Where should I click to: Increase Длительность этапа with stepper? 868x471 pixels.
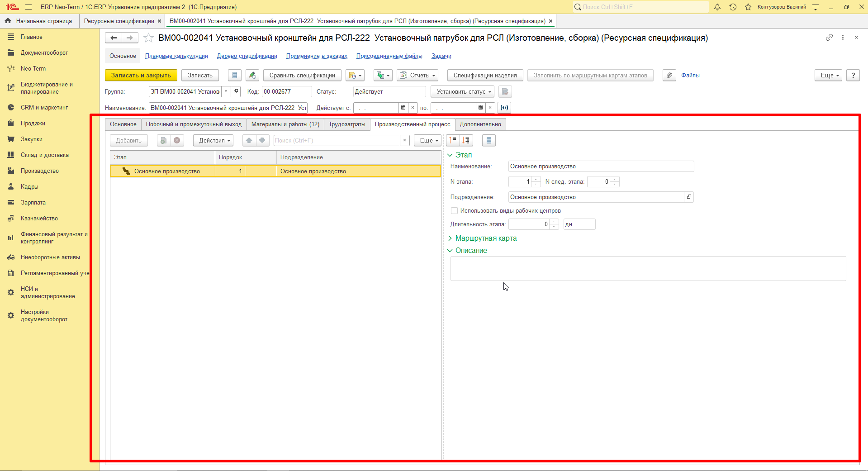point(555,222)
